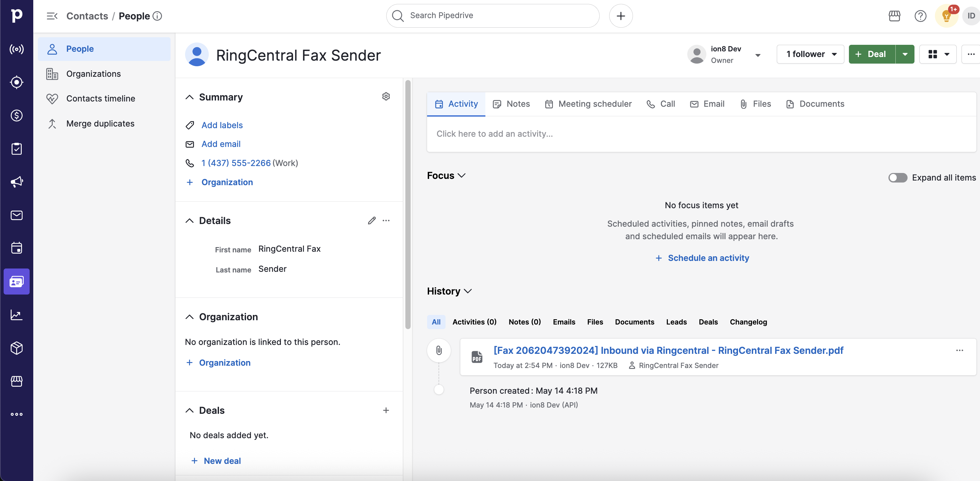This screenshot has width=980, height=481.
Task: Click the Details pencil edit icon
Action: (x=372, y=220)
